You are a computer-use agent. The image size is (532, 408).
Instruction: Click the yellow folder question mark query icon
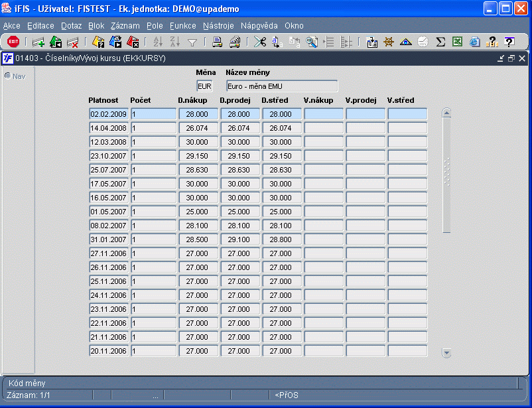click(98, 42)
